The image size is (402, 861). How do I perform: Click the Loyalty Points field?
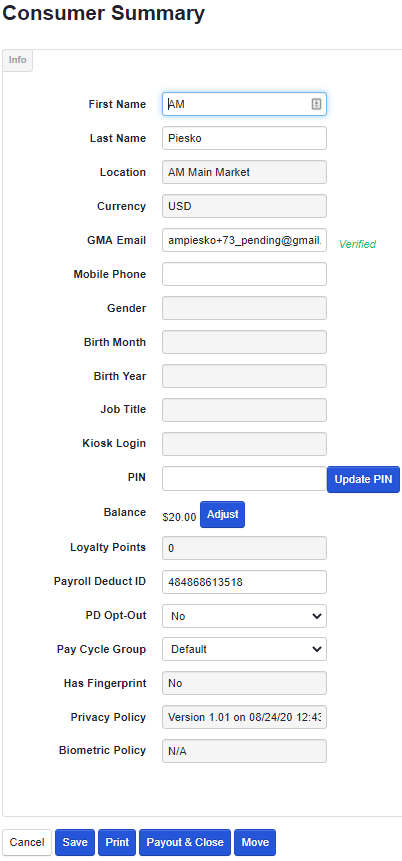244,548
